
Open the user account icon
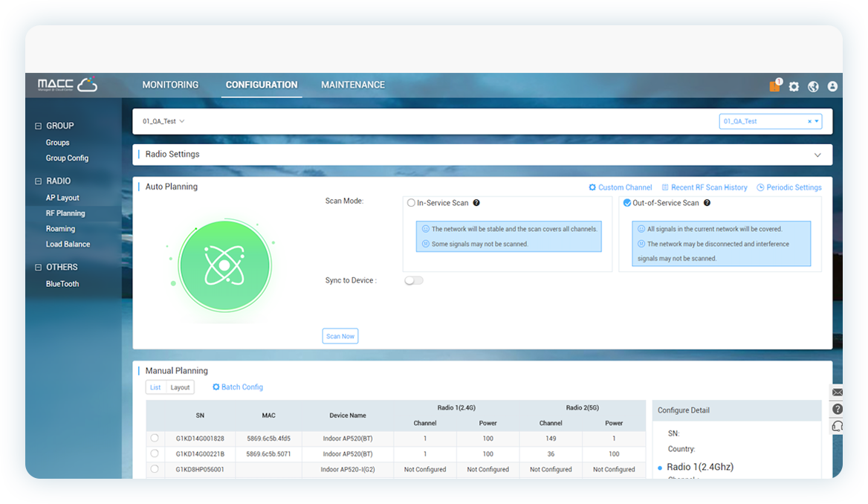[832, 86]
